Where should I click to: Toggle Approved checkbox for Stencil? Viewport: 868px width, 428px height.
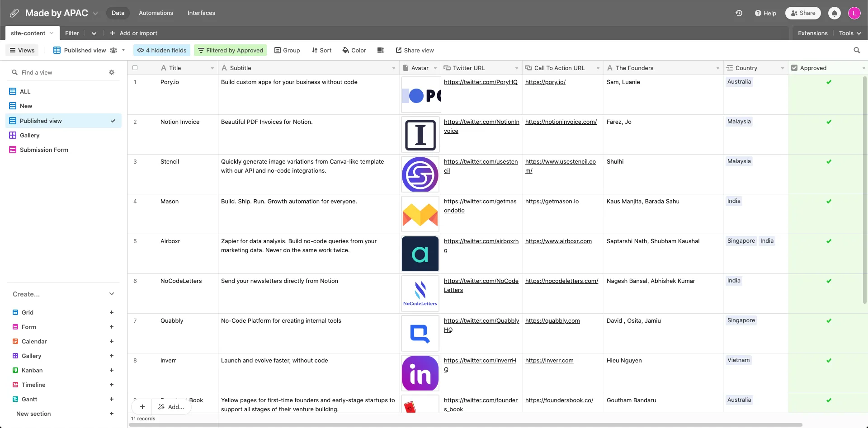click(829, 162)
